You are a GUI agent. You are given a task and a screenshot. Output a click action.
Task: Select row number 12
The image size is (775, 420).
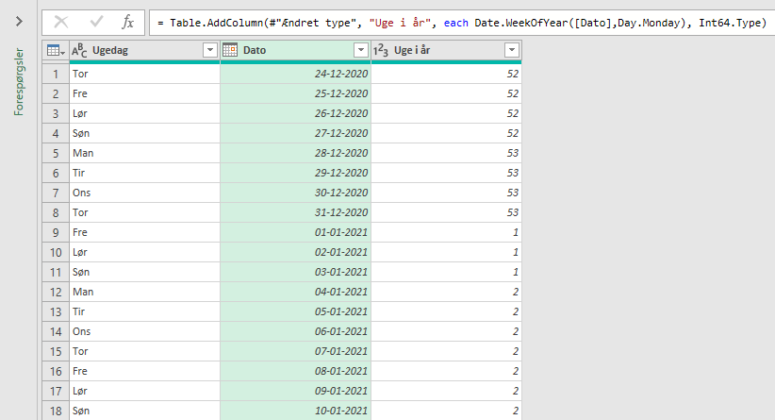(55, 292)
